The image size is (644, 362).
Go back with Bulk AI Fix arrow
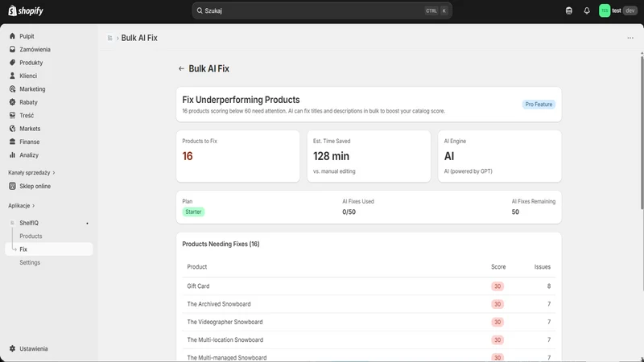point(181,68)
